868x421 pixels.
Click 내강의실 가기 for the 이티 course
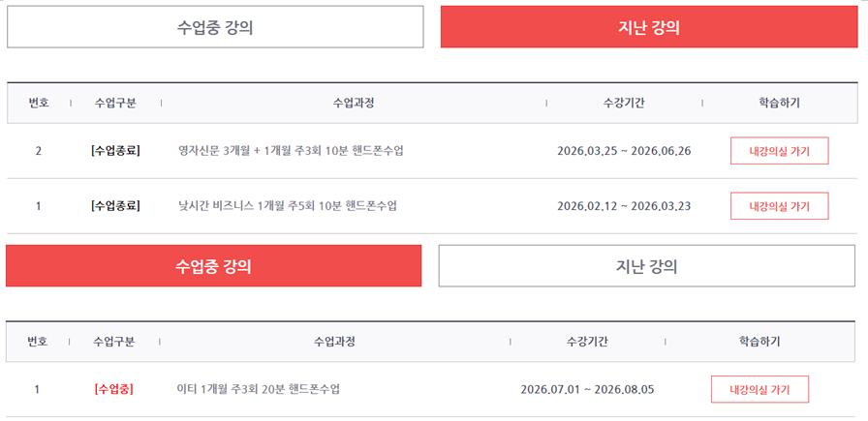tap(760, 389)
